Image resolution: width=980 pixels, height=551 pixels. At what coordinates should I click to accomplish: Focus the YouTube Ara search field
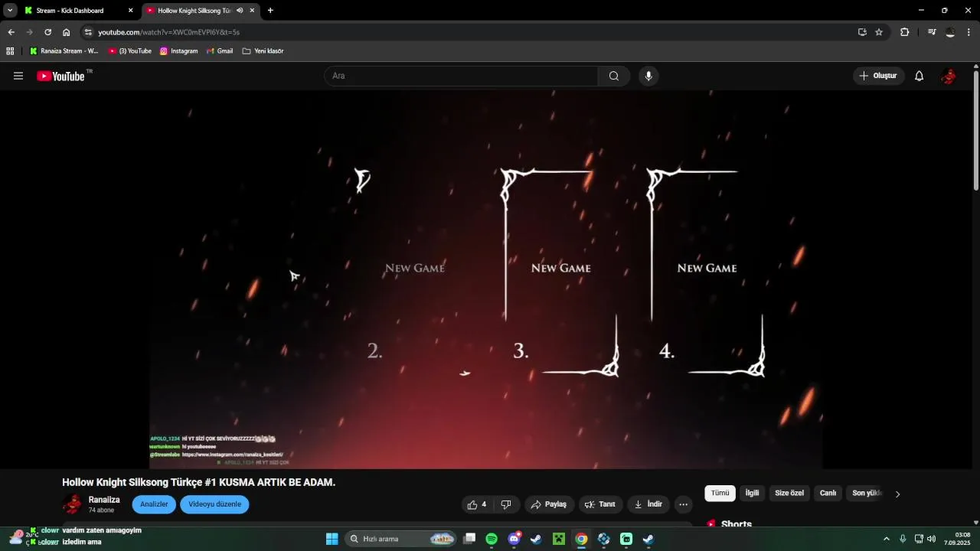[461, 76]
